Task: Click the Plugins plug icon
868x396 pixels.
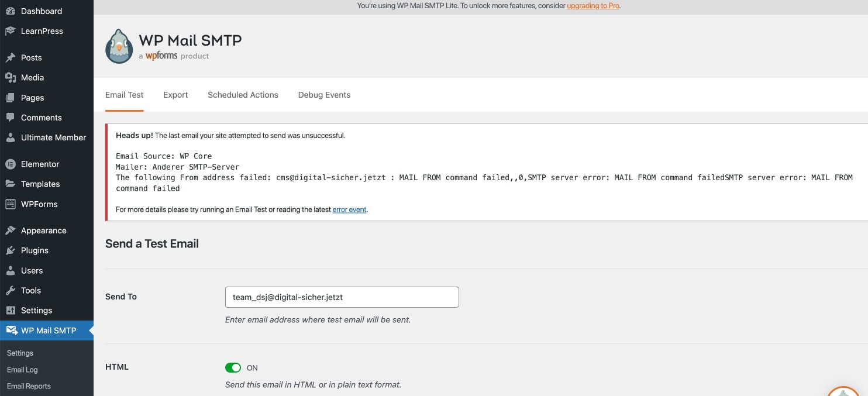Action: coord(11,250)
